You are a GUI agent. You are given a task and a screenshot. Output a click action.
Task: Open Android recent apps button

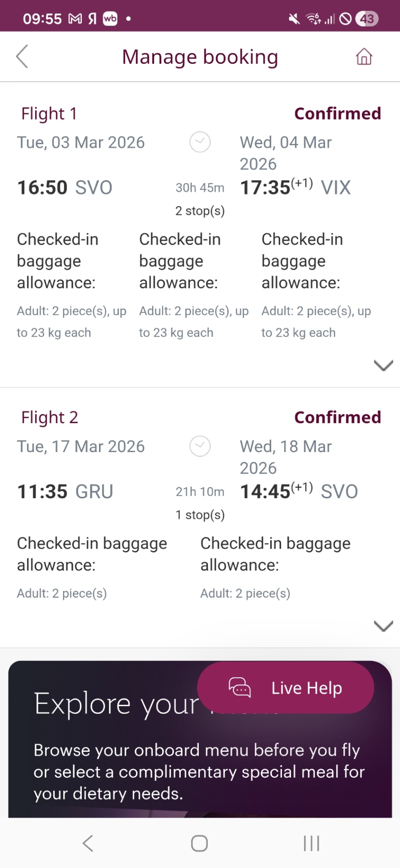click(312, 843)
